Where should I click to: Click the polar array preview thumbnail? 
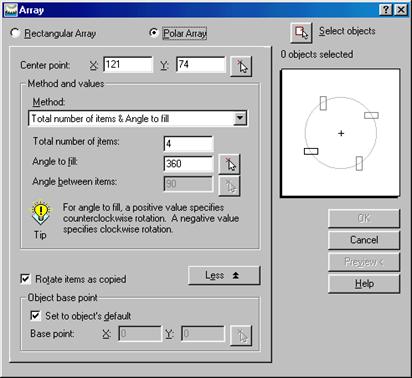341,133
